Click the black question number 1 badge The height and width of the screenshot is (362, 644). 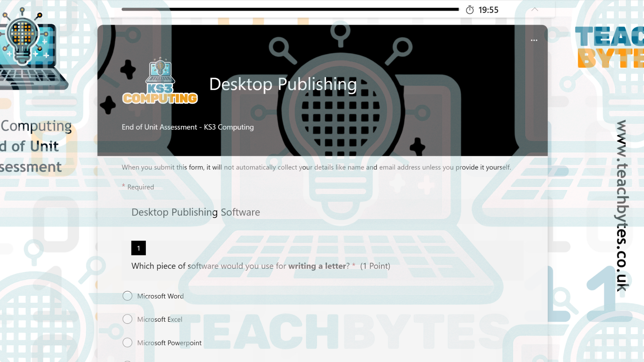coord(139,248)
